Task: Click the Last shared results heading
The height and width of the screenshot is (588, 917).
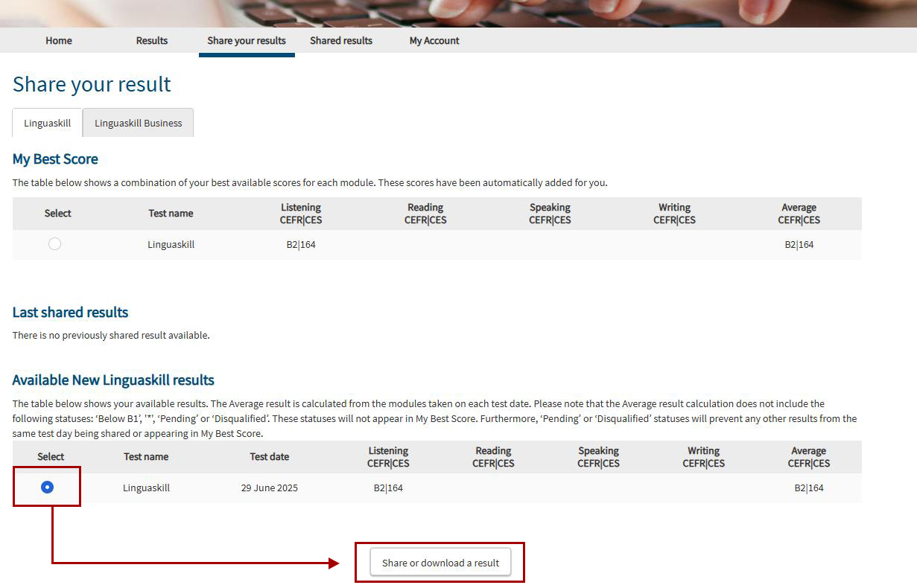Action: click(70, 313)
